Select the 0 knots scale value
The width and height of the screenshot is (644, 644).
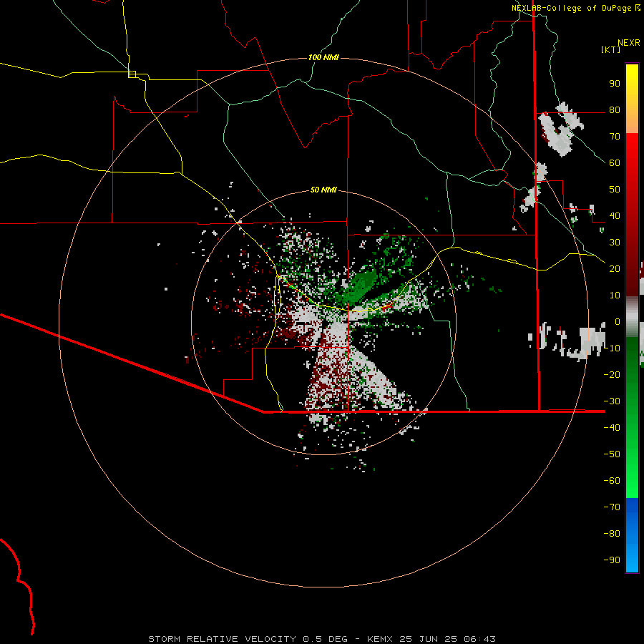coord(618,321)
